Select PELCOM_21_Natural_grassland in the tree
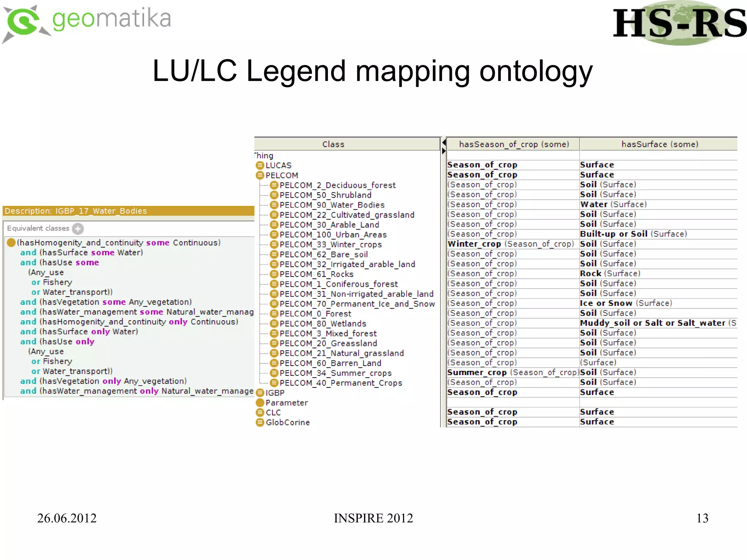Image resolution: width=747 pixels, height=560 pixels. pyautogui.click(x=342, y=353)
